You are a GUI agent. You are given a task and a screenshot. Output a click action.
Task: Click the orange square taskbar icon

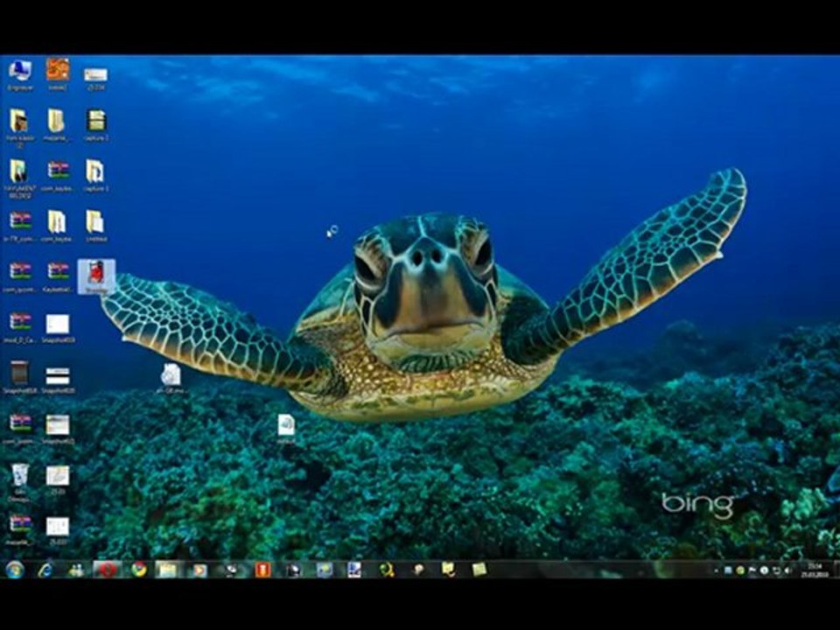[x=262, y=570]
